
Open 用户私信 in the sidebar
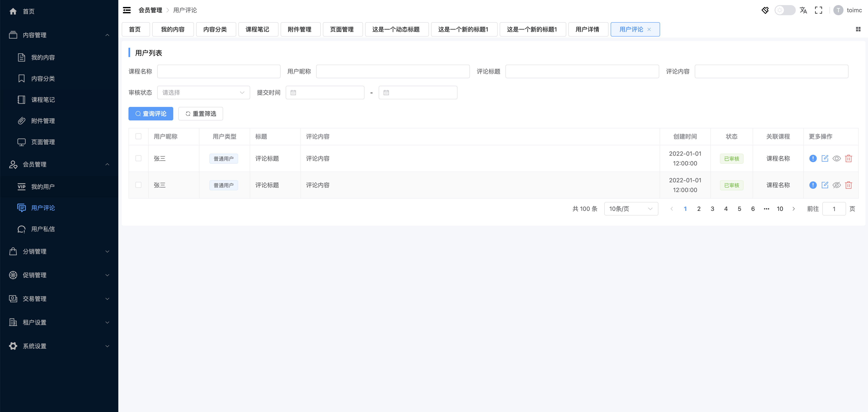pos(43,229)
